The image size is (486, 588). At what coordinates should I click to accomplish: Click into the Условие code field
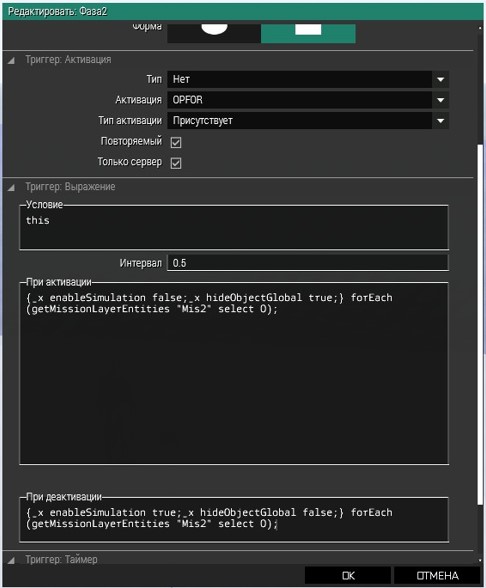tap(234, 227)
